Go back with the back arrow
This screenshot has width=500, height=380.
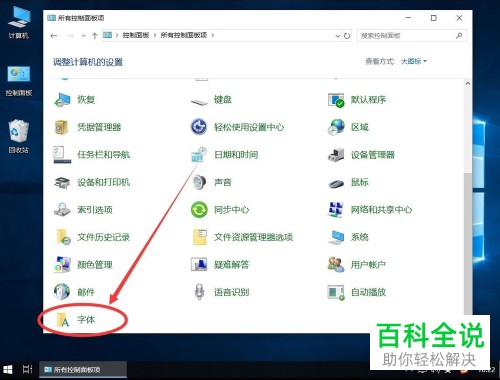click(54, 36)
